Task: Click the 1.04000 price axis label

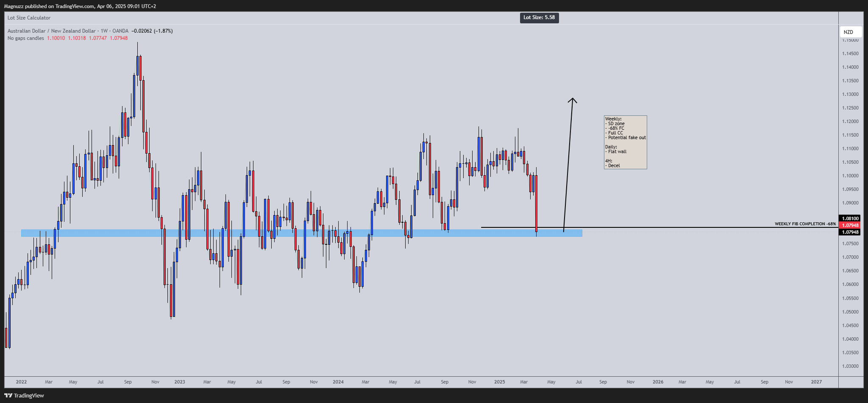Action: pos(850,339)
